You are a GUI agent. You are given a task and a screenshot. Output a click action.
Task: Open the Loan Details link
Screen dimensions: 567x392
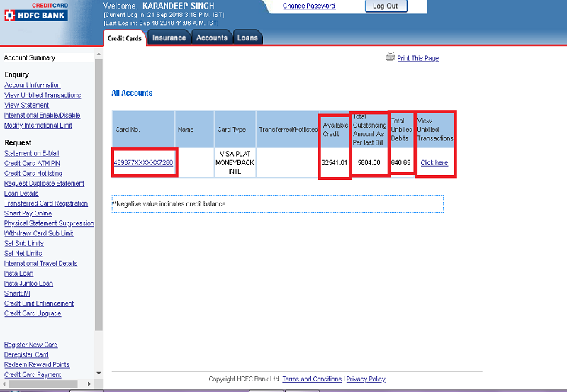click(21, 194)
